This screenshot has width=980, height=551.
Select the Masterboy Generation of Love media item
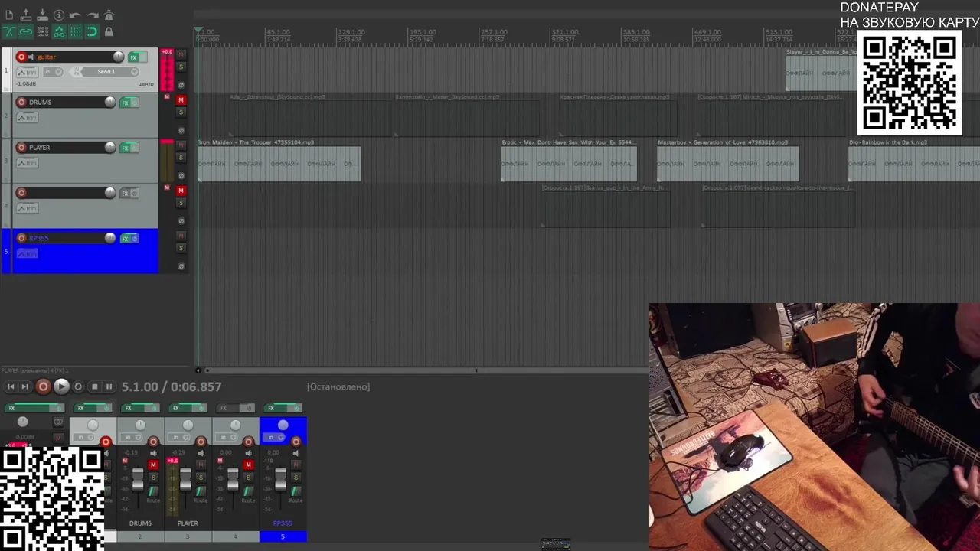[x=727, y=160]
